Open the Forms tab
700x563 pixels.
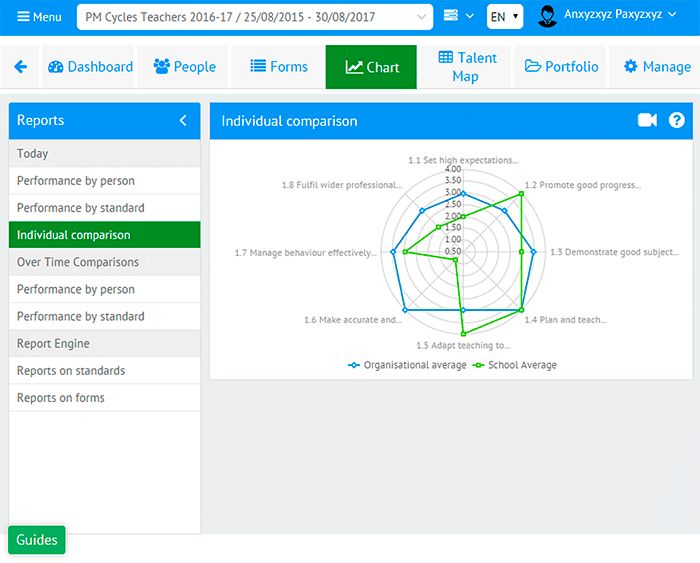(x=279, y=67)
